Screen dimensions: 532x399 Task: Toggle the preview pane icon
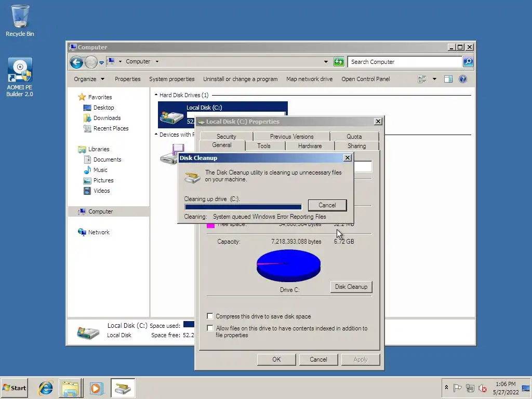(448, 79)
